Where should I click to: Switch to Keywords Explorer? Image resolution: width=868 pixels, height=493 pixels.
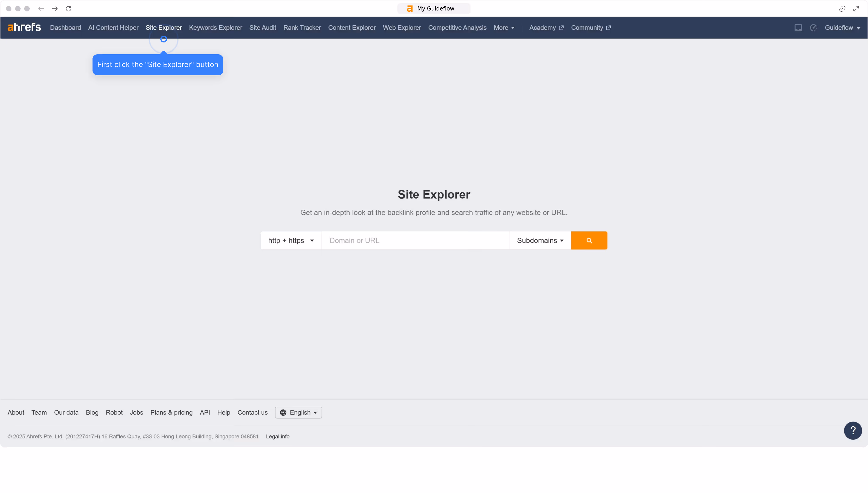tap(215, 28)
